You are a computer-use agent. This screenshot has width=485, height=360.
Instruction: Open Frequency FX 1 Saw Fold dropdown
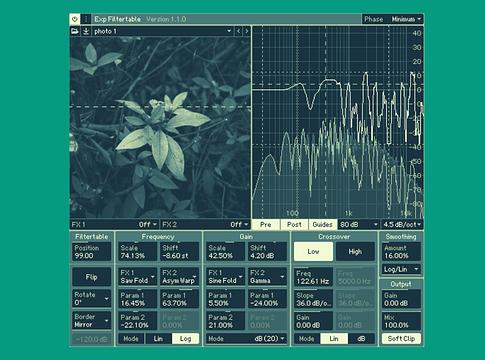point(137,277)
